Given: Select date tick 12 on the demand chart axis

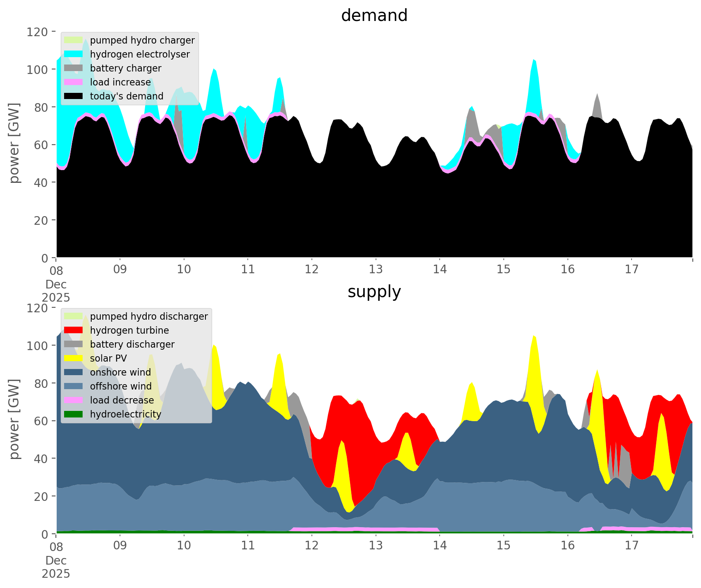Looking at the screenshot, I should point(312,270).
